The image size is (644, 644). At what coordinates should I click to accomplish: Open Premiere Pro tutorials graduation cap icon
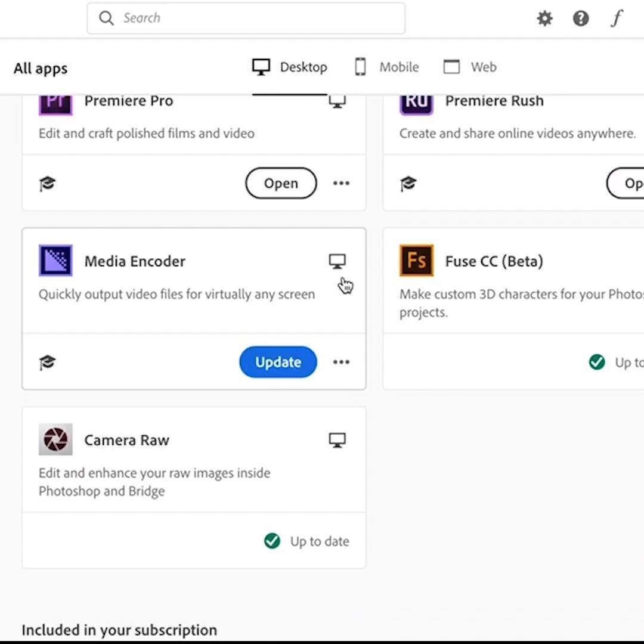click(47, 184)
